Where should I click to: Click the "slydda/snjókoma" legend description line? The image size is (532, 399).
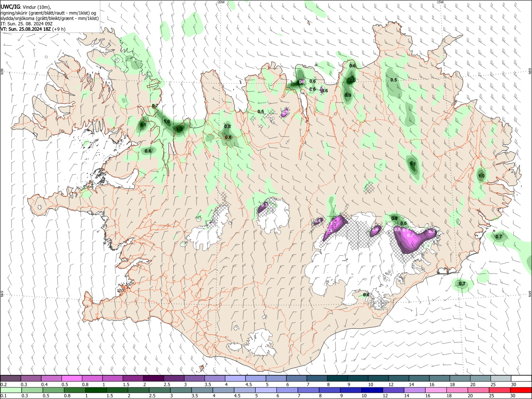(x=49, y=18)
